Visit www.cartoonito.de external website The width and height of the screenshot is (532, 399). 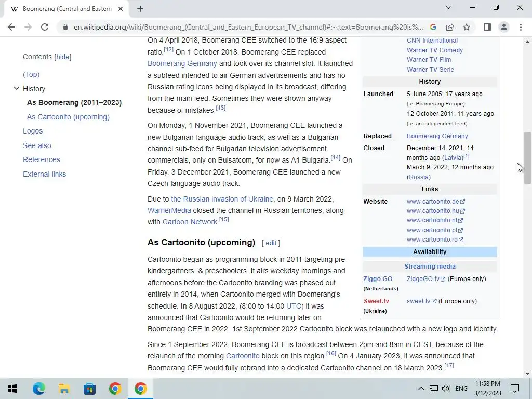[436, 202]
